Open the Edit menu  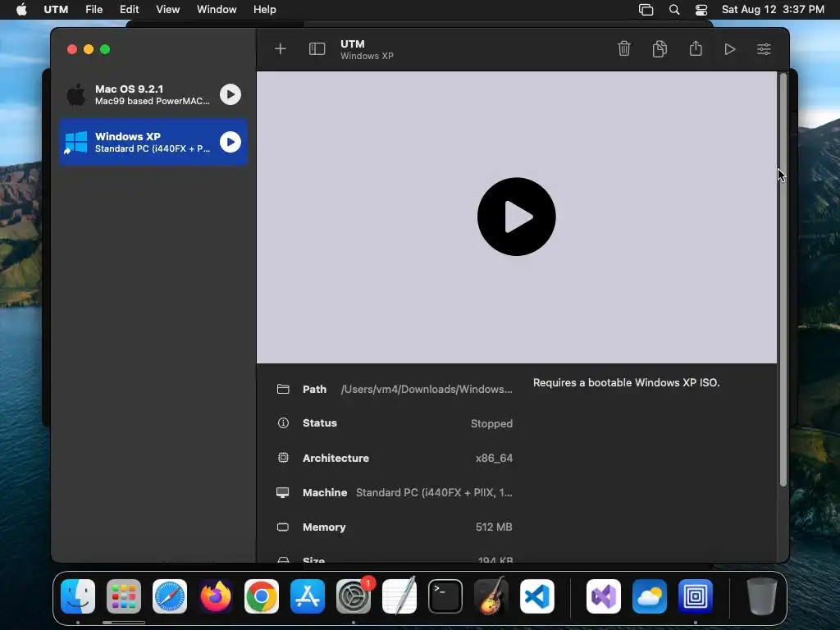click(x=129, y=10)
